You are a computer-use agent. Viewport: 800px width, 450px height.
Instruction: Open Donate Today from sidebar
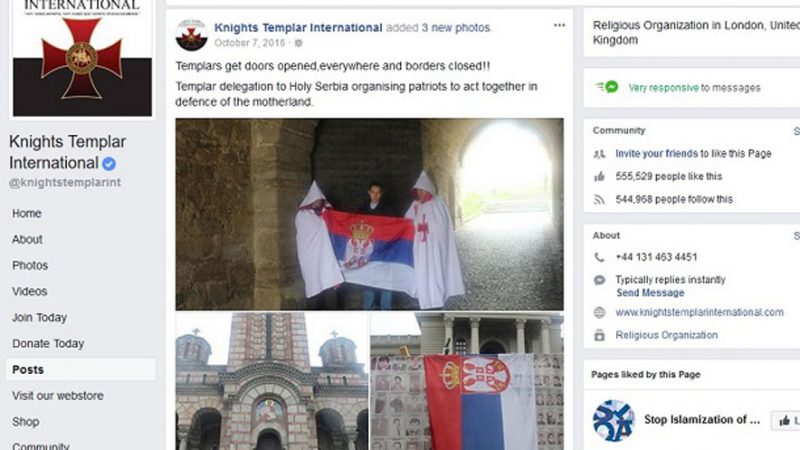(x=48, y=343)
